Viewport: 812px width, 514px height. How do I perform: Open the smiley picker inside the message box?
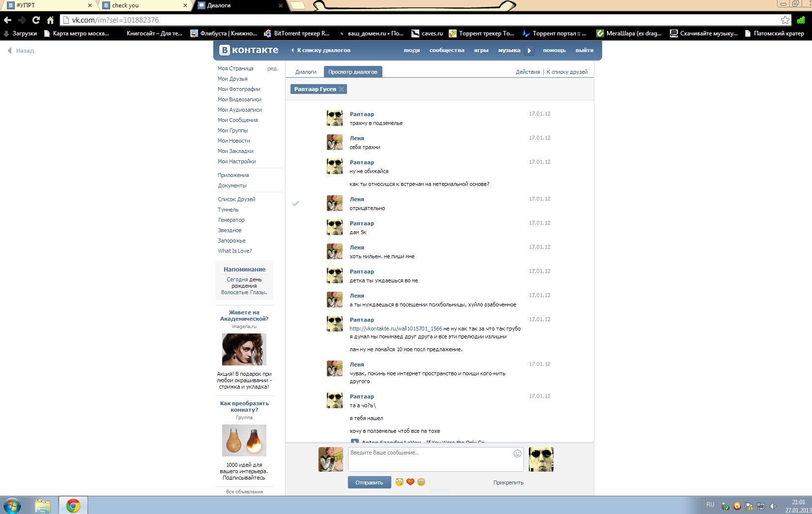point(518,454)
